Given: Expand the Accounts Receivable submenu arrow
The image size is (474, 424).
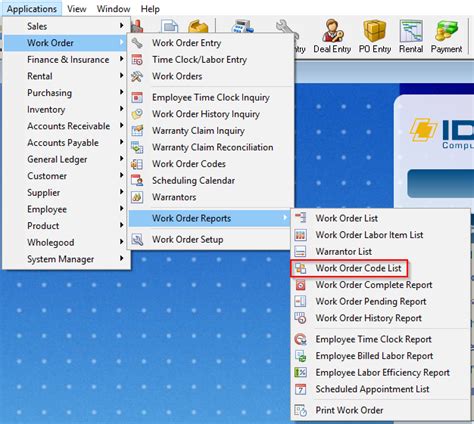Looking at the screenshot, I should tap(122, 125).
